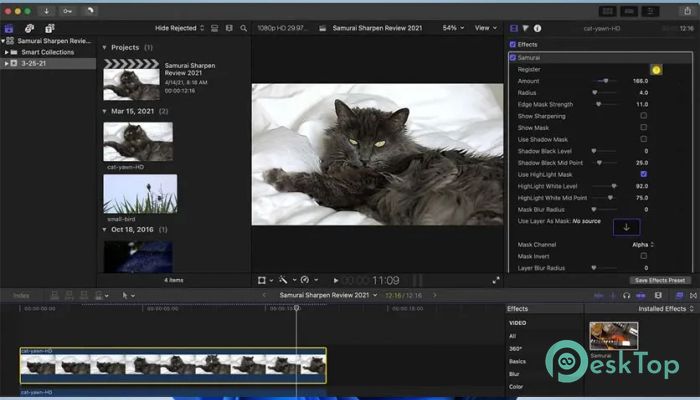Open the Keyword Editor key icon
Image resolution: width=700 pixels, height=400 pixels.
[67, 11]
